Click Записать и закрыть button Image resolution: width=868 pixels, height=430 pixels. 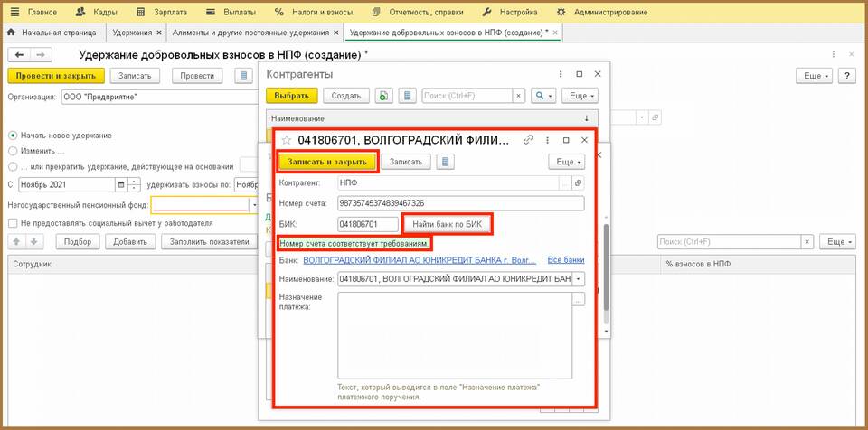click(327, 162)
